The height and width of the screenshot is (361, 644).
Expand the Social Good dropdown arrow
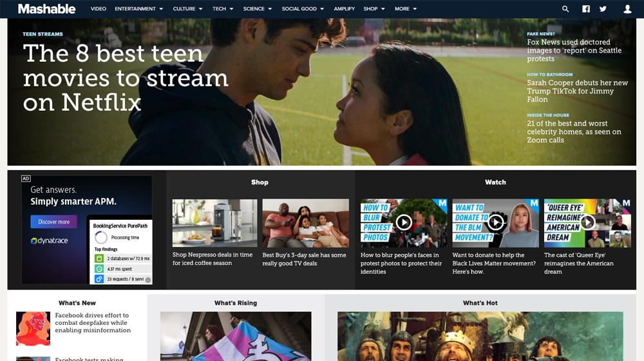click(x=322, y=8)
